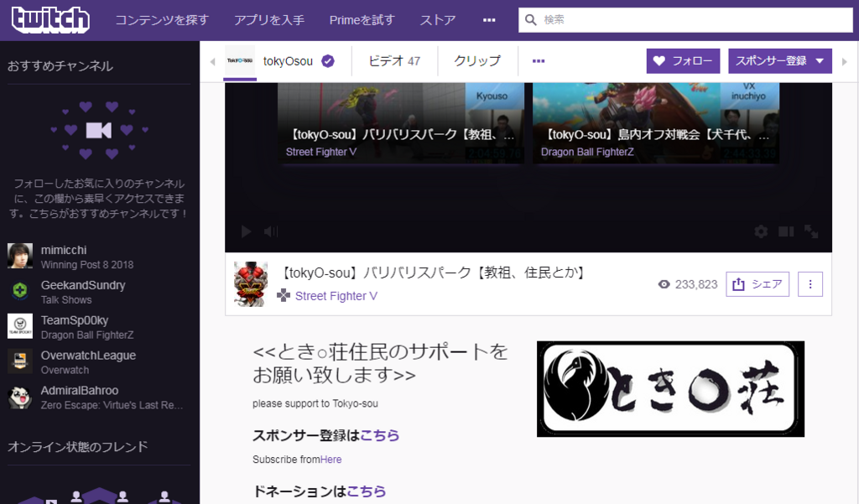The height and width of the screenshot is (504, 859).
Task: Open the vertical three-dot options menu
Action: click(810, 284)
